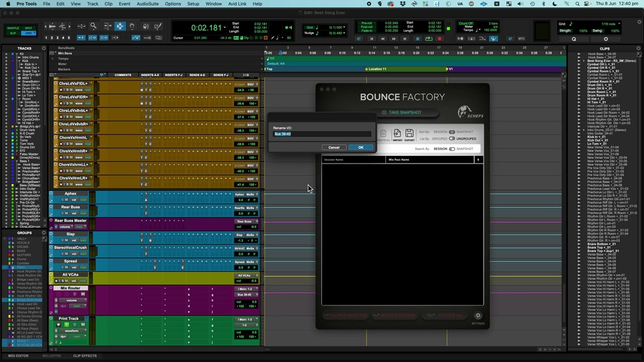The image size is (644, 362).
Task: Open Nudge value dropdown in toolbar
Action: pos(344,33)
